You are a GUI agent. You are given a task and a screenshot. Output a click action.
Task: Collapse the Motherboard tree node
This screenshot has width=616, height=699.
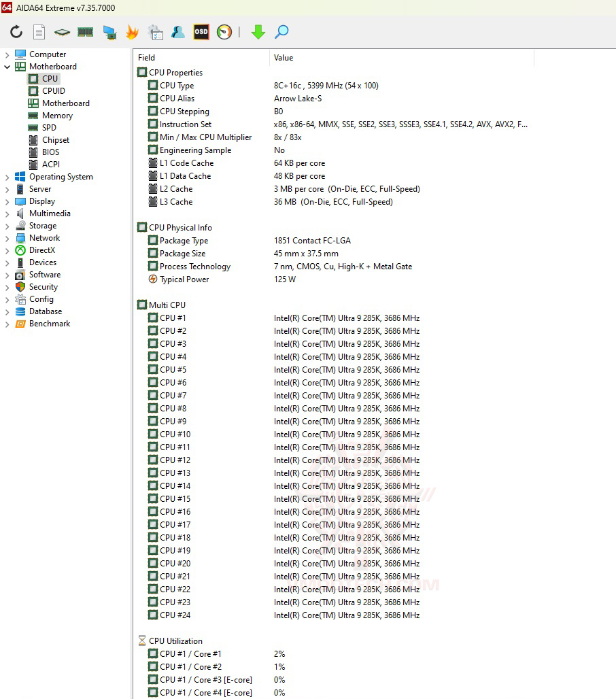[7, 67]
